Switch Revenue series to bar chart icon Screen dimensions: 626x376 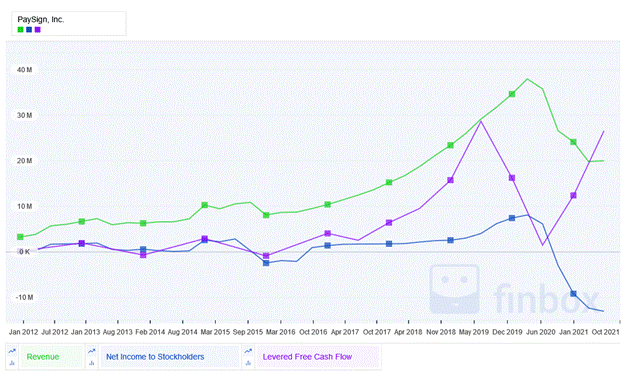[x=12, y=362]
